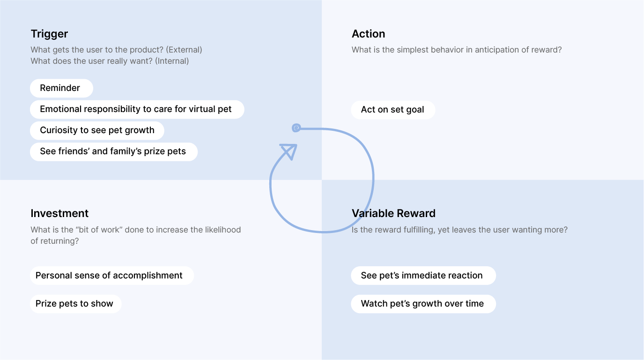Click What gets the user to the product text
The height and width of the screenshot is (360, 644).
click(x=116, y=50)
